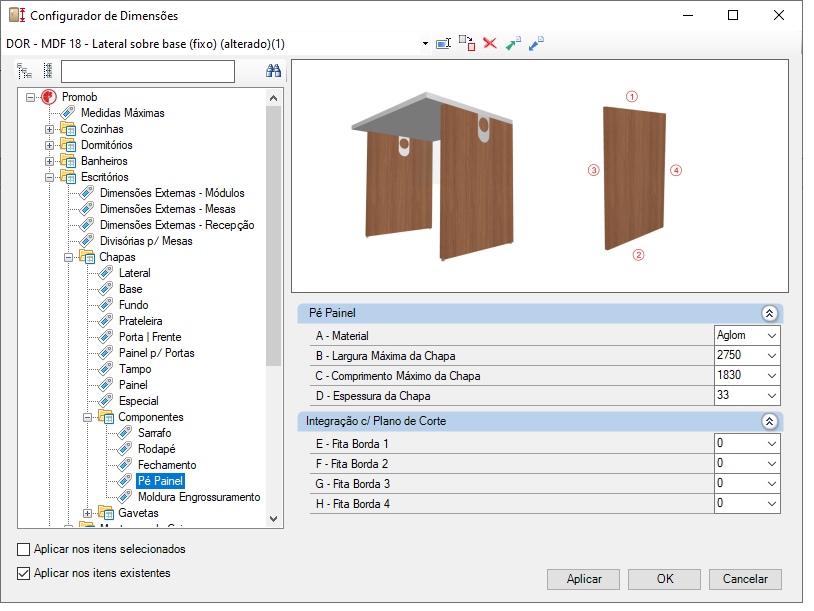Click the rename configuration icon in the toolbar

443,44
